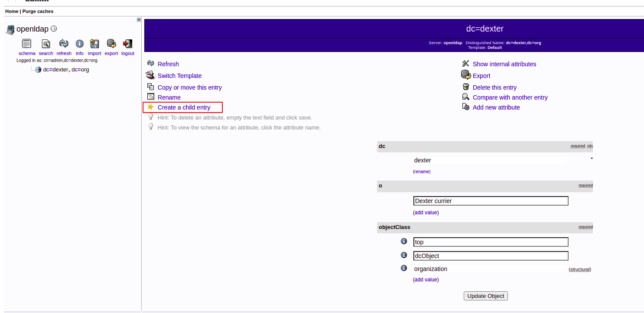
Task: Focus the Dexter currier text field
Action: click(x=490, y=201)
